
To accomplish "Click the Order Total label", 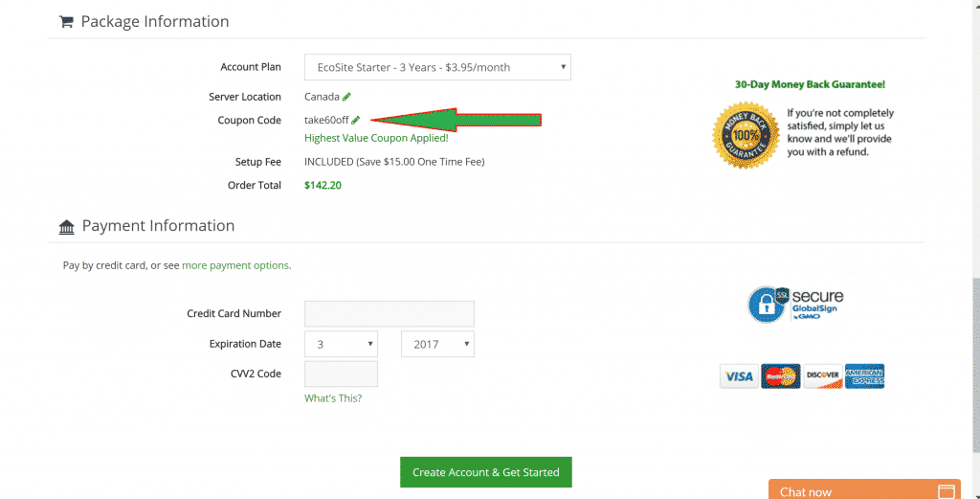I will (255, 185).
